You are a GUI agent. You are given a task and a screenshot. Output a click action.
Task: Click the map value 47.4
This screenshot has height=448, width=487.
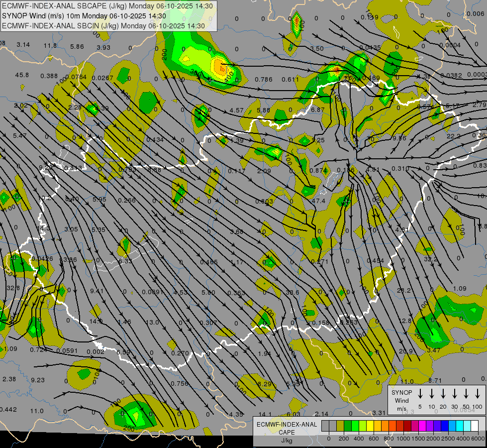point(318,201)
